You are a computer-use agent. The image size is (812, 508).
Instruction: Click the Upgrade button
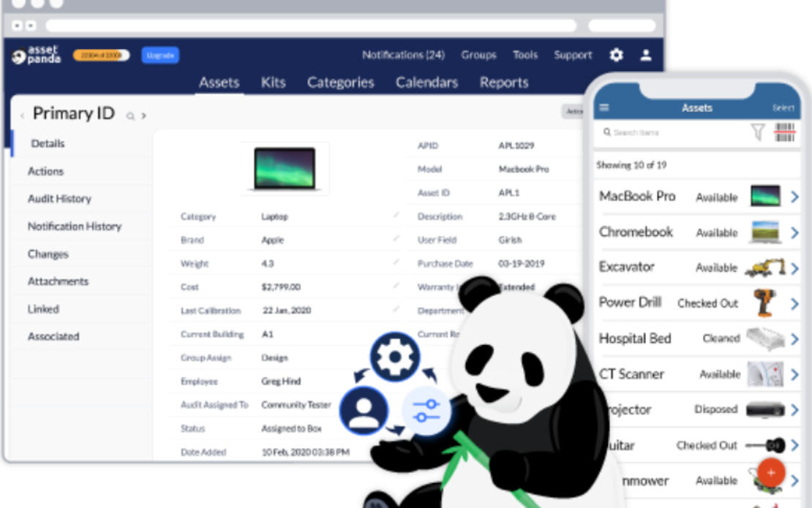click(x=159, y=54)
